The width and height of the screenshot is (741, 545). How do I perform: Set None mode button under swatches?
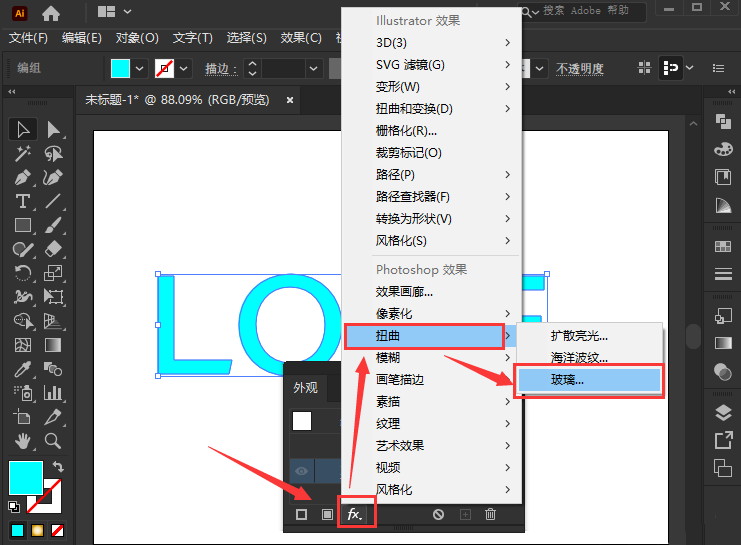[58, 530]
